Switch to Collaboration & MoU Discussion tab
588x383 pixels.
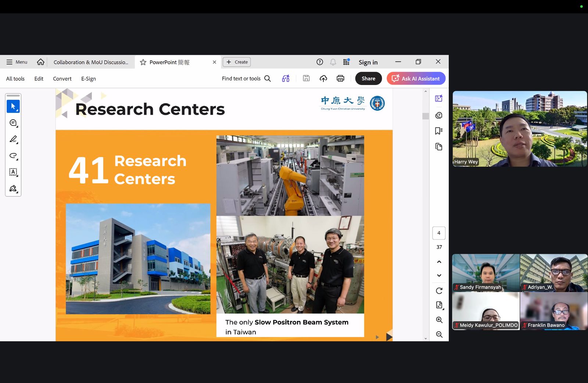91,62
